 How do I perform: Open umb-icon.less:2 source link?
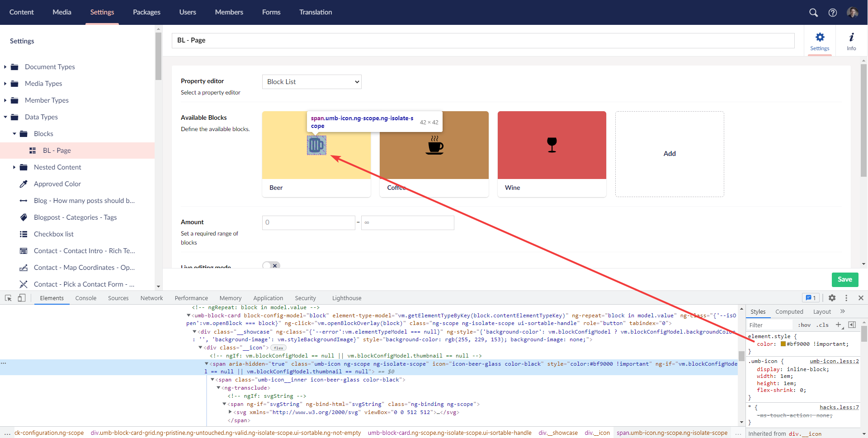834,361
